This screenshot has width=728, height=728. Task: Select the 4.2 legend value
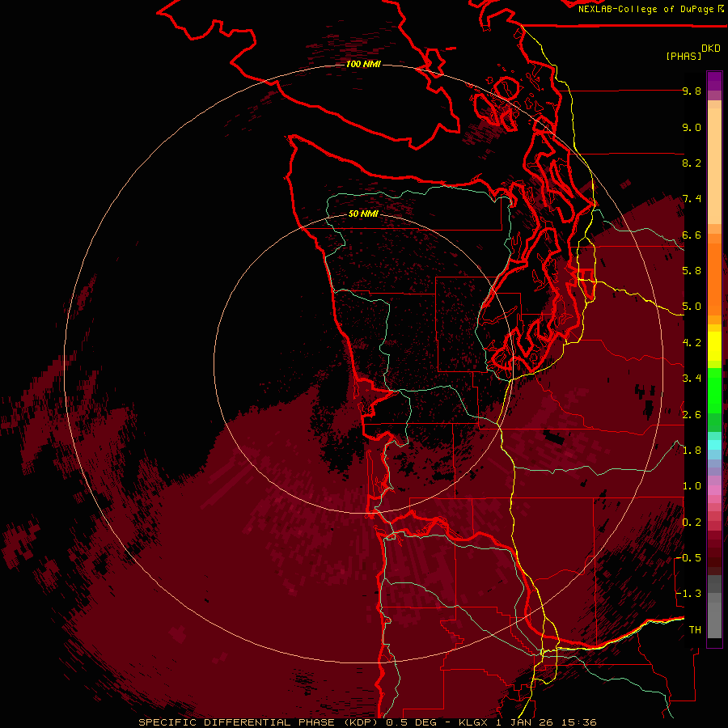692,343
